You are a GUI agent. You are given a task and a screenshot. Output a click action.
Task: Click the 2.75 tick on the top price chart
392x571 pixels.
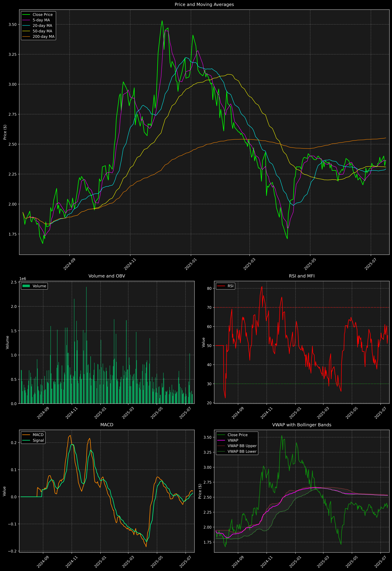tap(13, 114)
